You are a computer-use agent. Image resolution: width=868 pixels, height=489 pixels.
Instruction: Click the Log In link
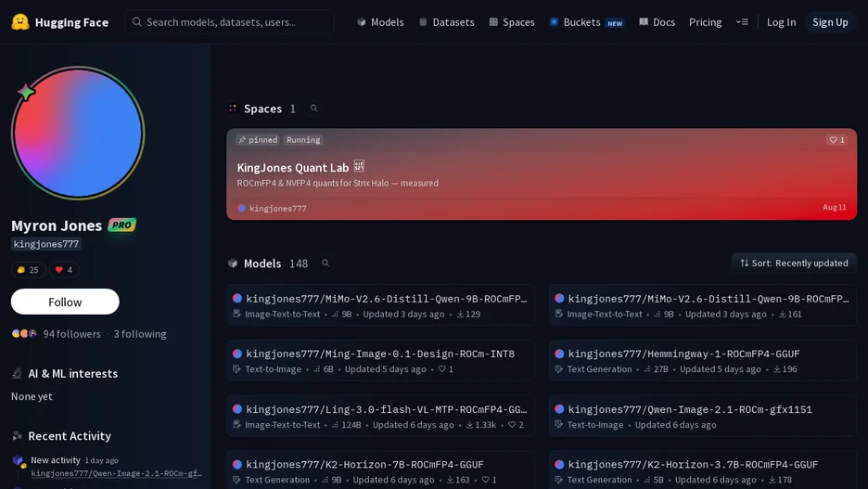click(781, 22)
